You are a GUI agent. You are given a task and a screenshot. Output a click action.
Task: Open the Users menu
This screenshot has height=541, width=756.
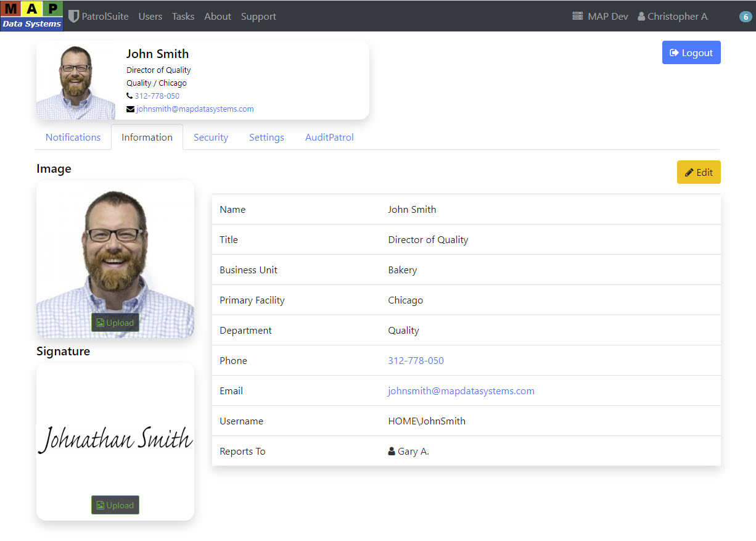click(150, 17)
